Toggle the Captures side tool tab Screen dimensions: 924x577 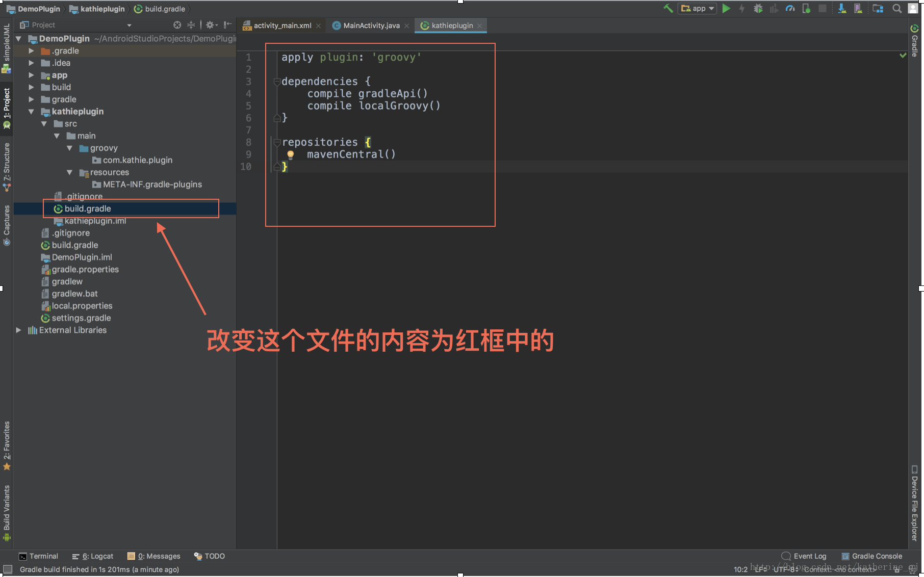[7, 226]
